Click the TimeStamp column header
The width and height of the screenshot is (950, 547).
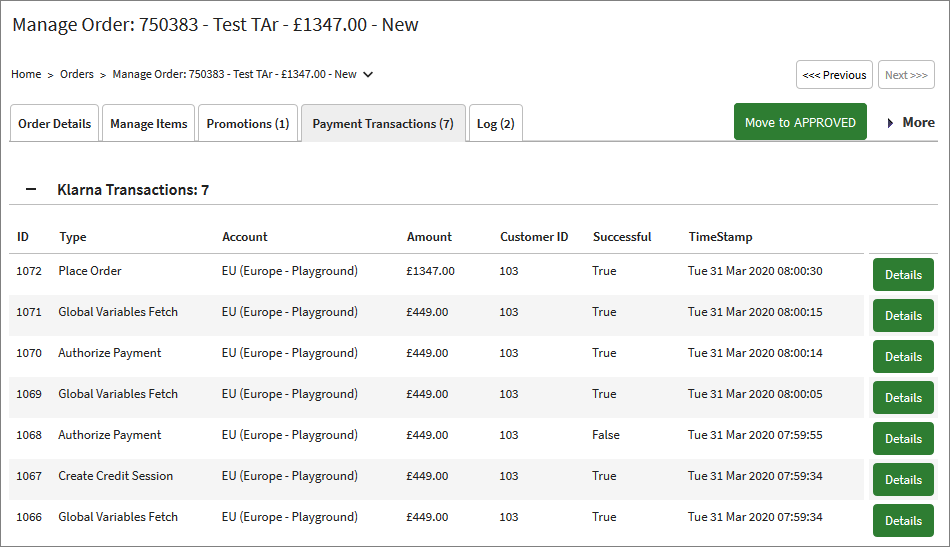(720, 237)
